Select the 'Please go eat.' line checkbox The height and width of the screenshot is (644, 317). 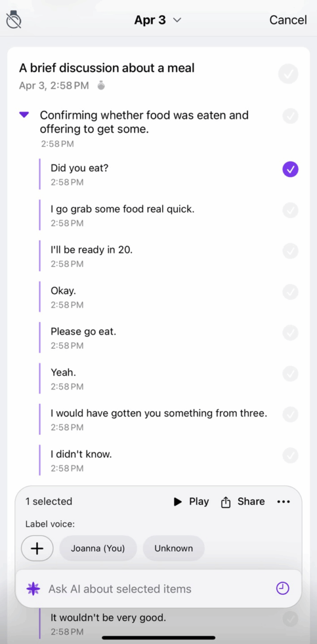(290, 333)
